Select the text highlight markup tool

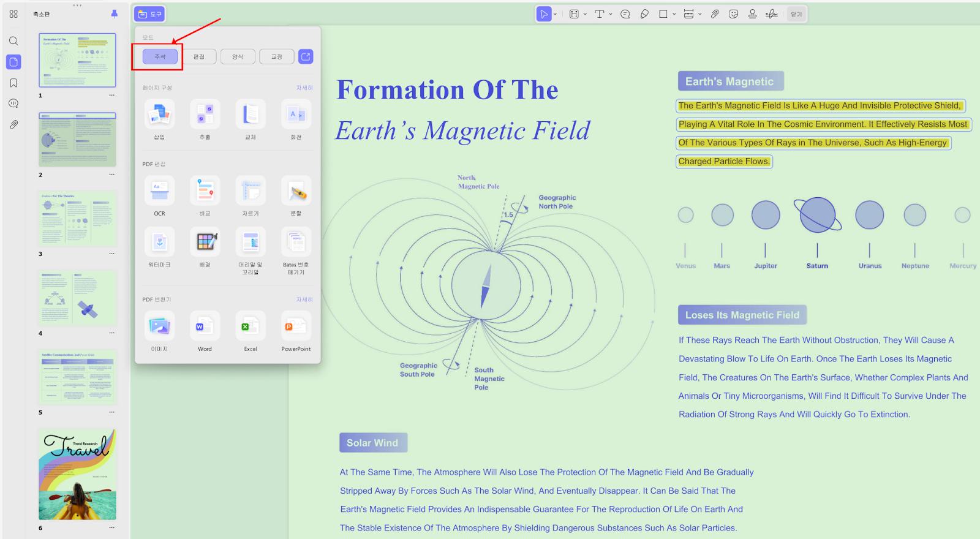pos(574,14)
